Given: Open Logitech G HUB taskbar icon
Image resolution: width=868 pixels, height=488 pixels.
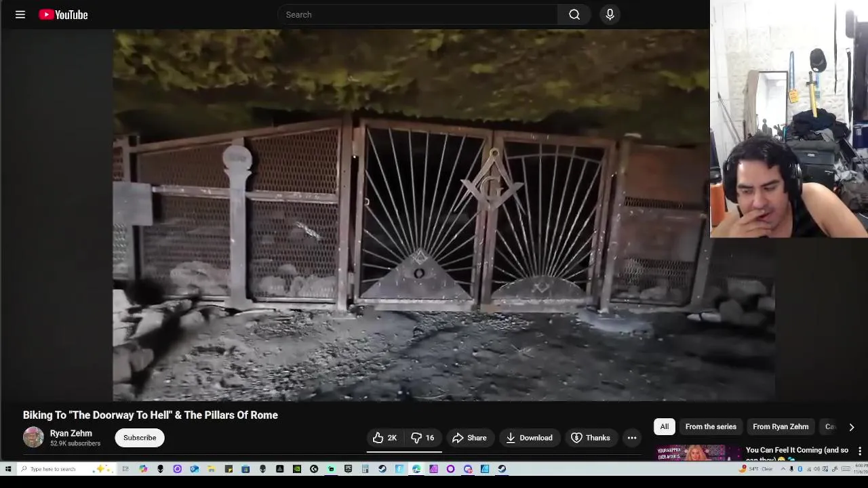Looking at the screenshot, I should 314,468.
